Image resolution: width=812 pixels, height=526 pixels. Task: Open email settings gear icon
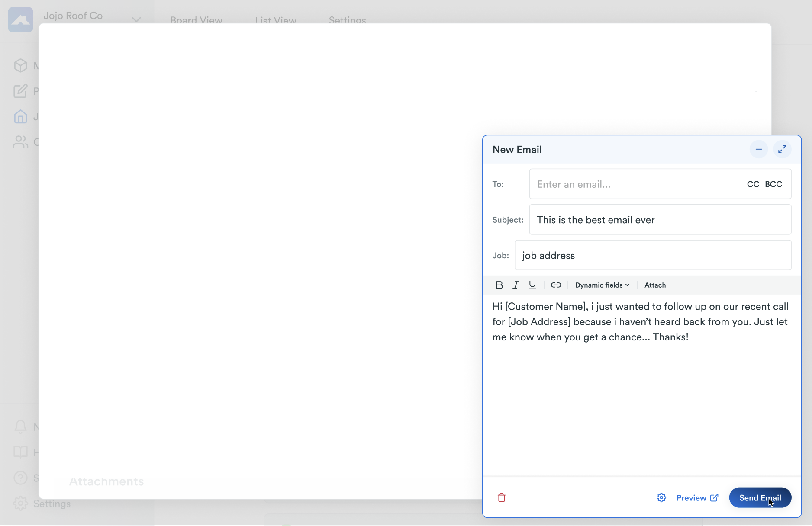661,497
